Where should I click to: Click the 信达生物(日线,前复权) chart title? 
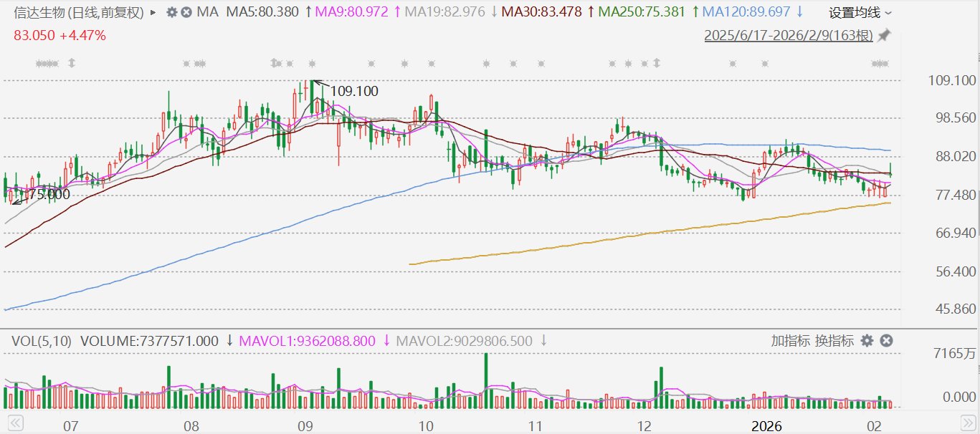tap(79, 13)
